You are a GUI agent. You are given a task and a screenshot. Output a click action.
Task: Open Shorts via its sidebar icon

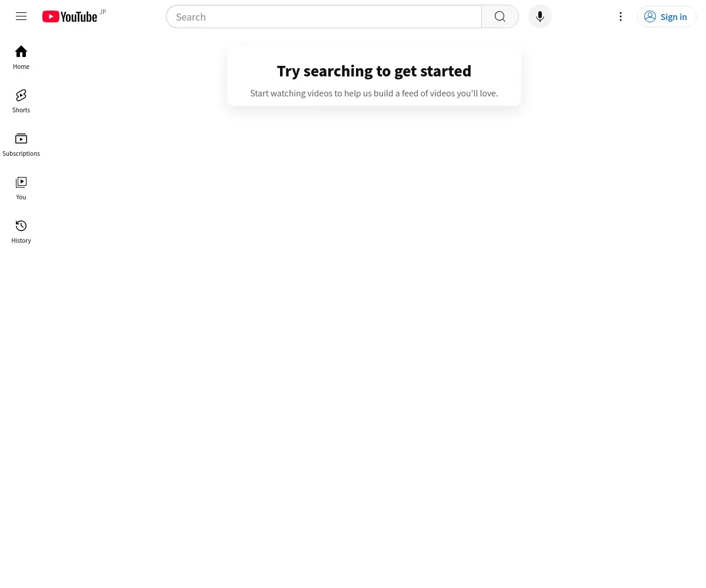pyautogui.click(x=21, y=95)
